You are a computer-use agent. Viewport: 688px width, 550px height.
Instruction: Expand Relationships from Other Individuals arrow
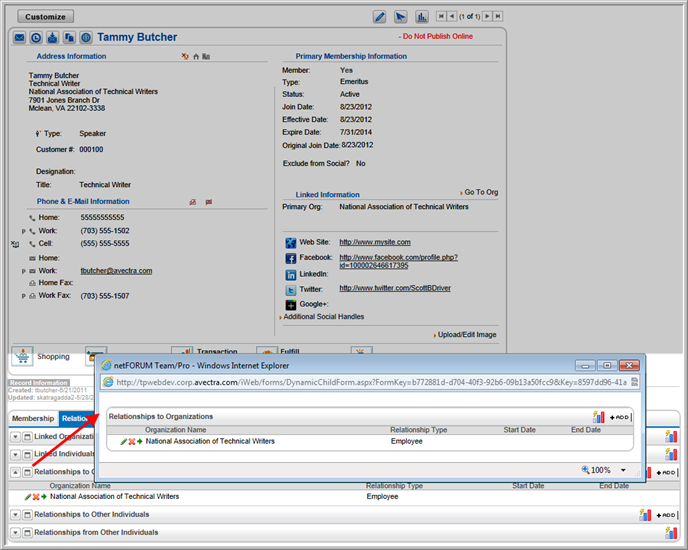(x=15, y=533)
